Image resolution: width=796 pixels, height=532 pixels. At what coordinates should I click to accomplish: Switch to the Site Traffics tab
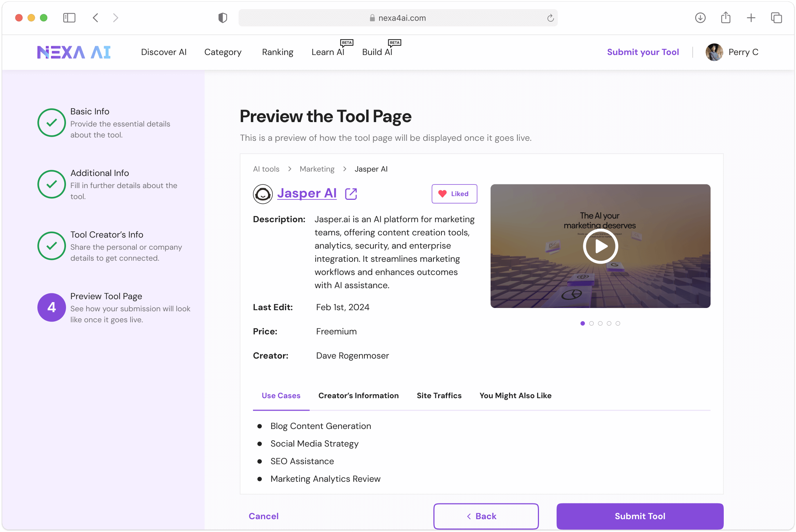point(439,396)
